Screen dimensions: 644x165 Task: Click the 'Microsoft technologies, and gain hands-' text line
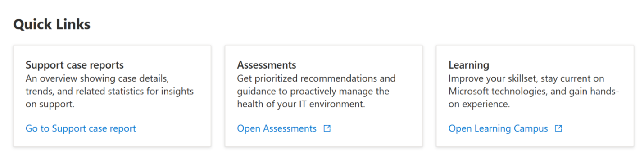coord(534,92)
